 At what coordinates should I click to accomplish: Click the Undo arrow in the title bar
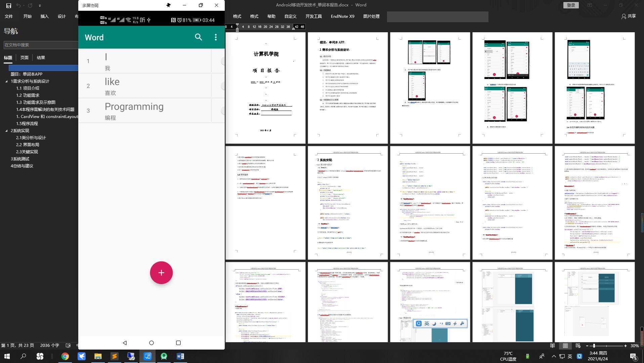19,5
